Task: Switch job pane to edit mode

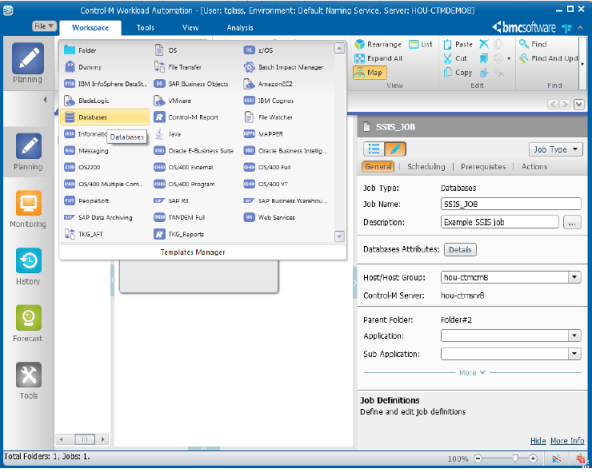Action: tap(395, 149)
